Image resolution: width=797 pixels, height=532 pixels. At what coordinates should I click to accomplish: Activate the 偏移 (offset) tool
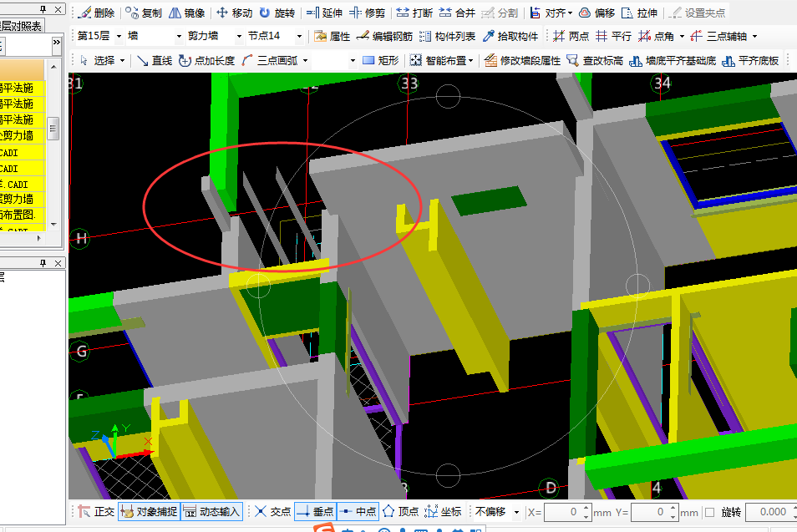click(x=597, y=13)
